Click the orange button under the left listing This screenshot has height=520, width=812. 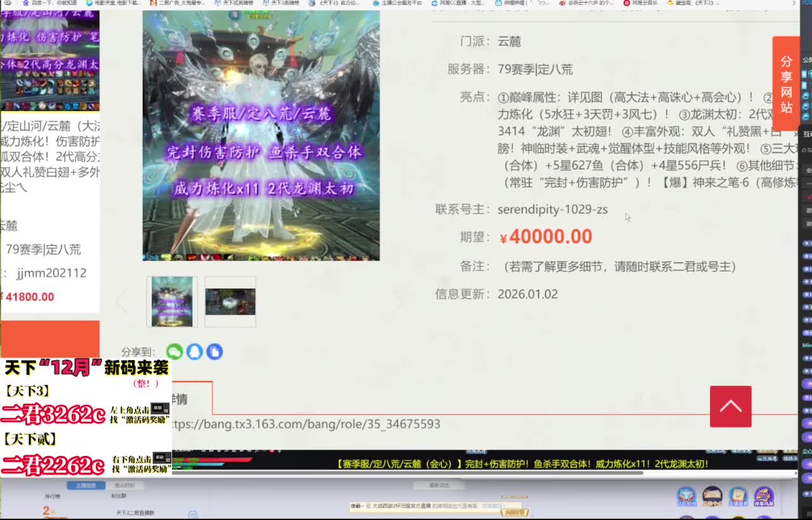tap(49, 339)
